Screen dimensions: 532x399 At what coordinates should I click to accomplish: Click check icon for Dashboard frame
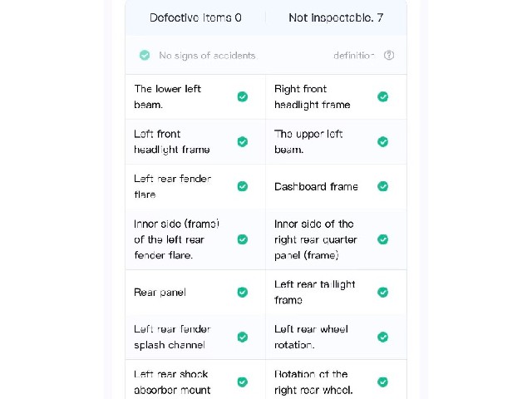pyautogui.click(x=382, y=186)
